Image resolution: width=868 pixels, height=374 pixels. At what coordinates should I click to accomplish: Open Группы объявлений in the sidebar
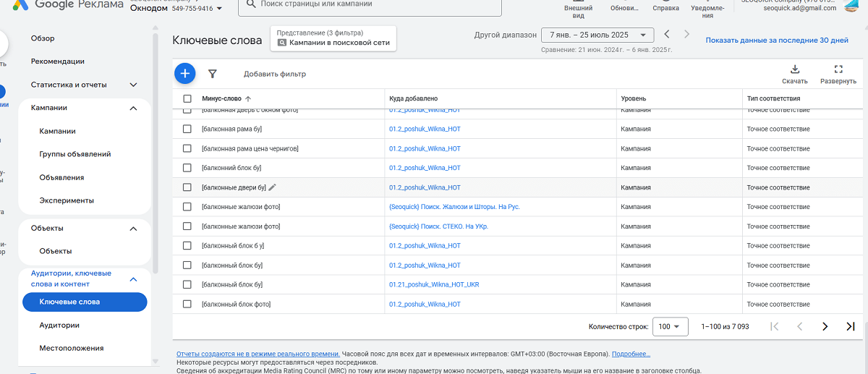tap(75, 154)
